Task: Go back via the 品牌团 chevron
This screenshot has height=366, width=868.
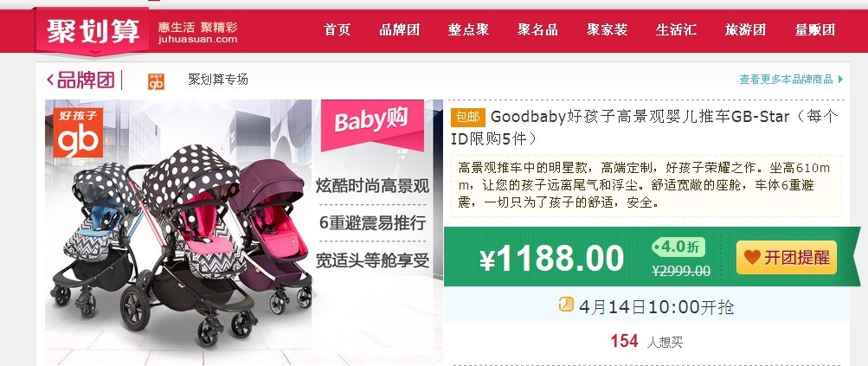Action: (x=50, y=80)
